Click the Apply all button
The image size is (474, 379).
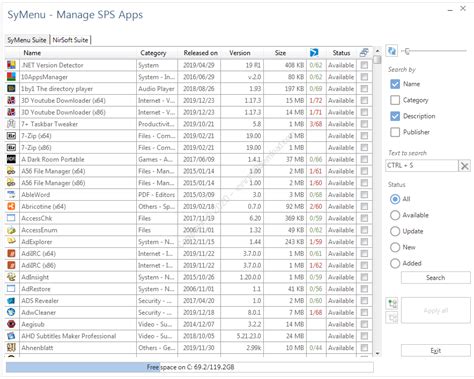[436, 310]
